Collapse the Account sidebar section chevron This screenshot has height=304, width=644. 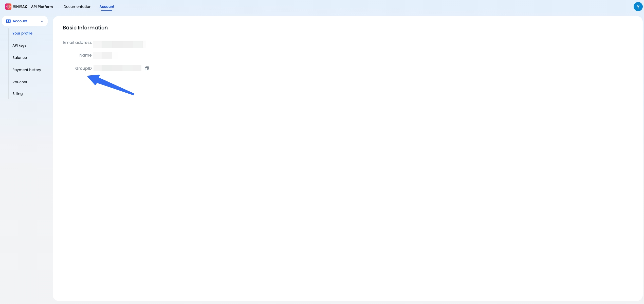click(42, 21)
